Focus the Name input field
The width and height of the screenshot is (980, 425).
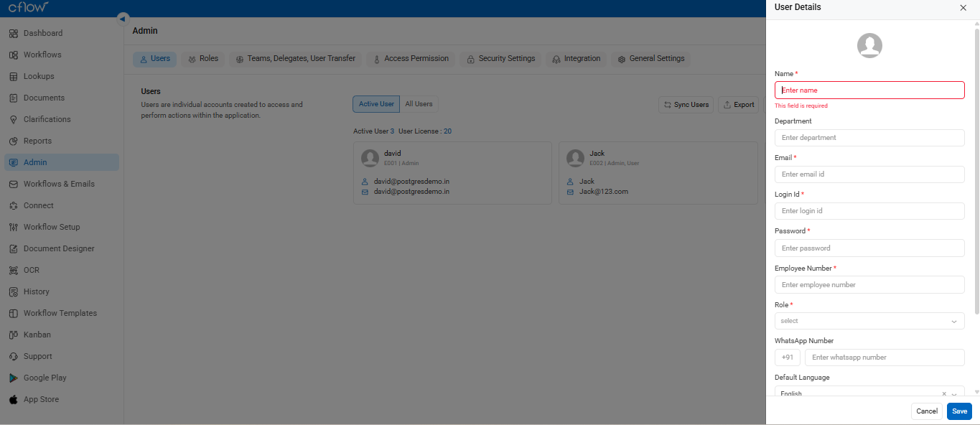pos(869,90)
